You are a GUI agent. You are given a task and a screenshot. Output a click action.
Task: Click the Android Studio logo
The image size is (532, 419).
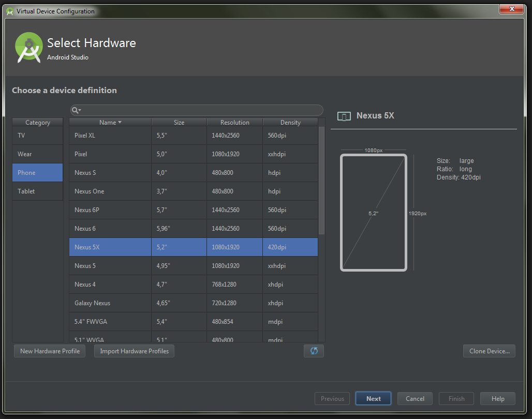29,48
